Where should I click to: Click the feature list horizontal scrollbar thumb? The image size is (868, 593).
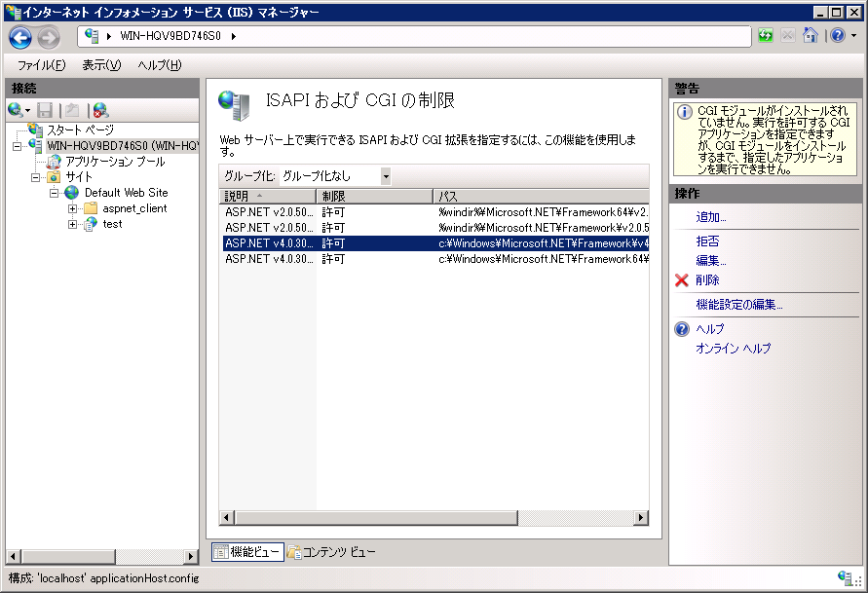click(376, 518)
